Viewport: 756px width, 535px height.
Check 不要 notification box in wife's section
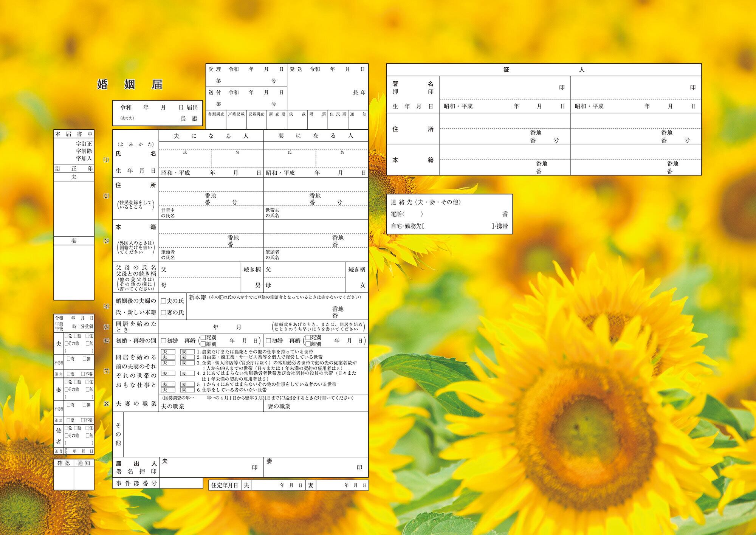[83, 420]
